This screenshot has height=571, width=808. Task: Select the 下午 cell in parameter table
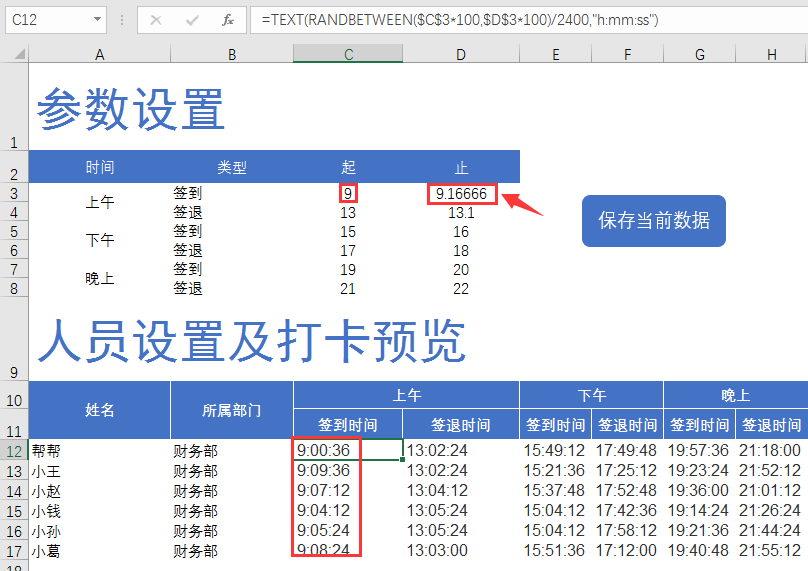99,240
